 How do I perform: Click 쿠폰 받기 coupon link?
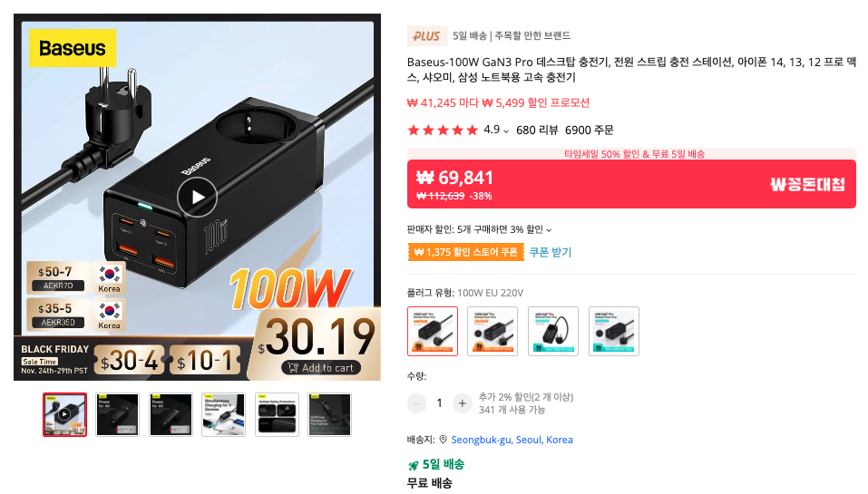coord(551,252)
